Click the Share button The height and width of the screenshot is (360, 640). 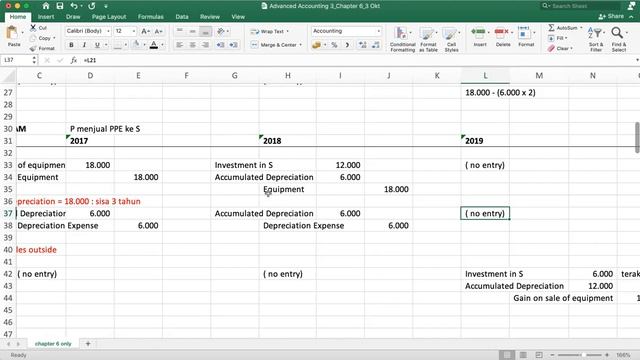(611, 16)
